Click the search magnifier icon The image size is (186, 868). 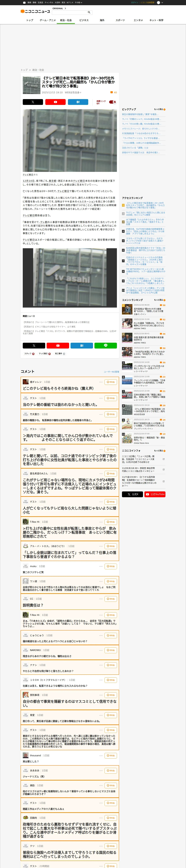[89, 12]
